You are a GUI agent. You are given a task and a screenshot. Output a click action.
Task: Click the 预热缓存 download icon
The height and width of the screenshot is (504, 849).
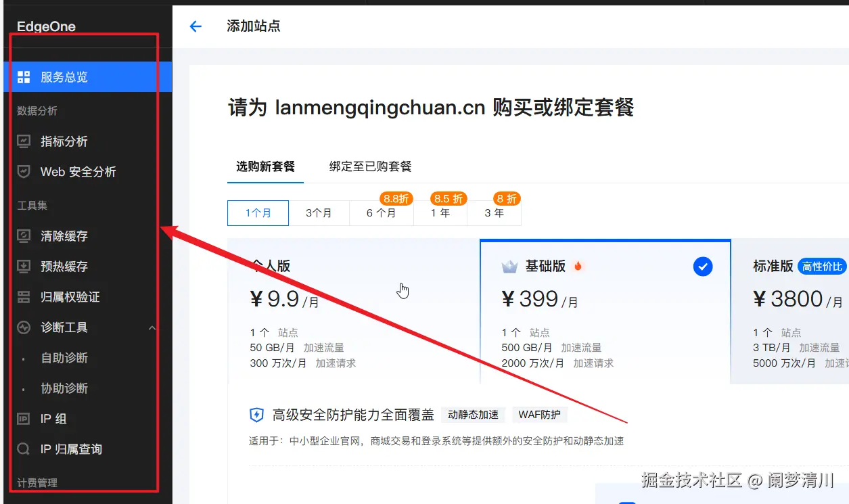24,267
